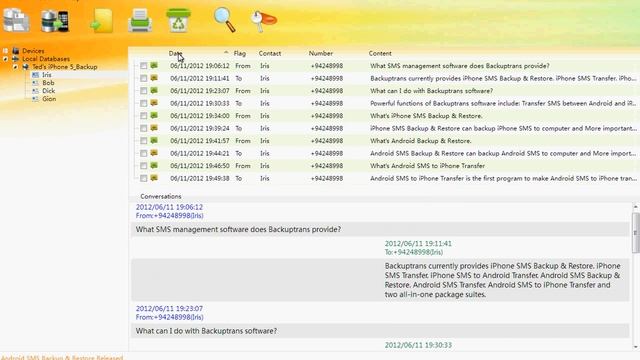
Task: Click message icon for 19:34:00 row
Action: (x=154, y=116)
